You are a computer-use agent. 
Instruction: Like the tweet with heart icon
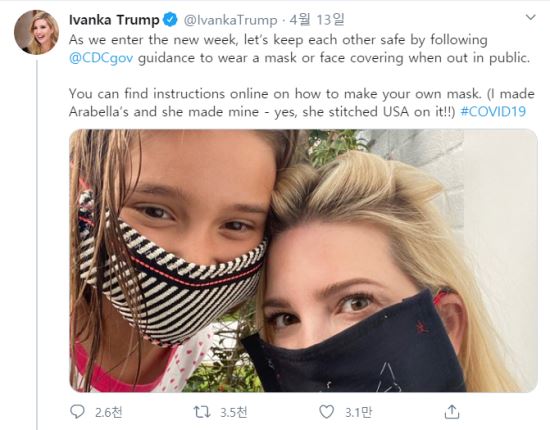(326, 412)
